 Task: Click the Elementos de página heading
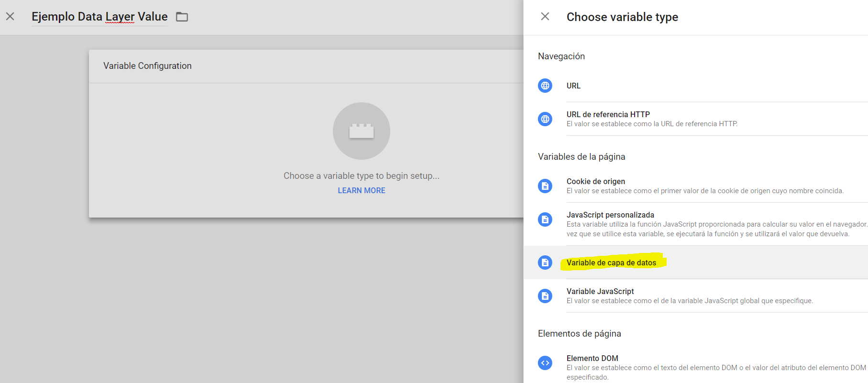click(580, 334)
